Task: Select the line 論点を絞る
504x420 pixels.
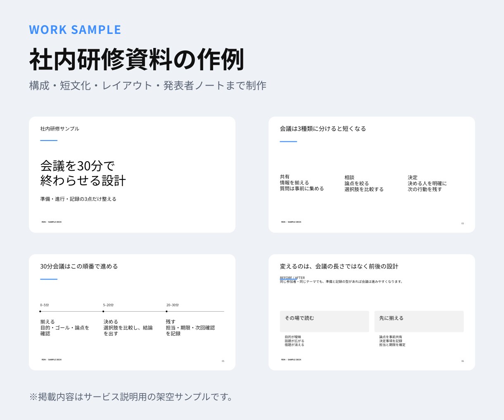Action: pos(357,184)
